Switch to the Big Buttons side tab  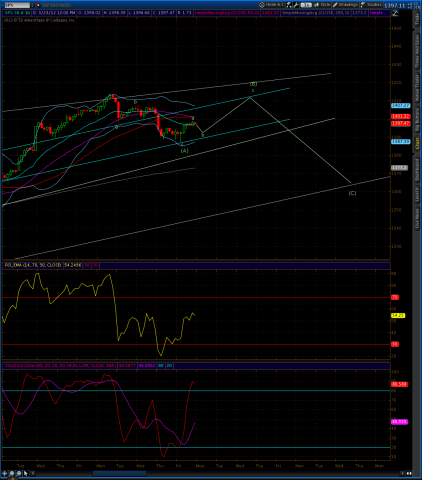(x=417, y=119)
